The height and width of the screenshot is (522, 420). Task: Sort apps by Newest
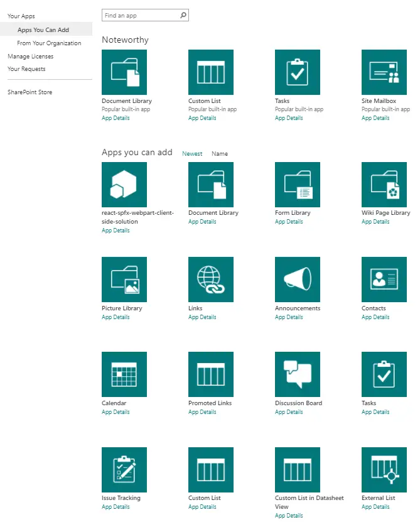point(192,154)
